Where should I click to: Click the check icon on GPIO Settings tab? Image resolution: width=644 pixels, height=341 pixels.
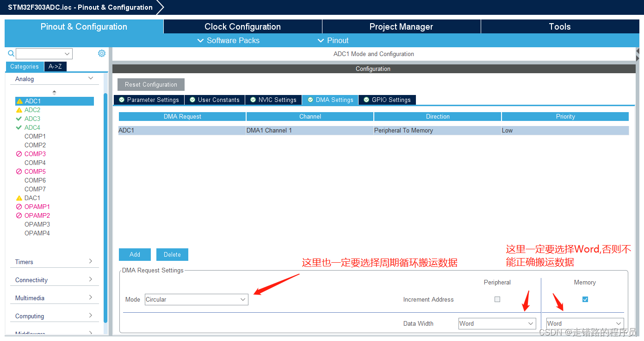pos(366,100)
